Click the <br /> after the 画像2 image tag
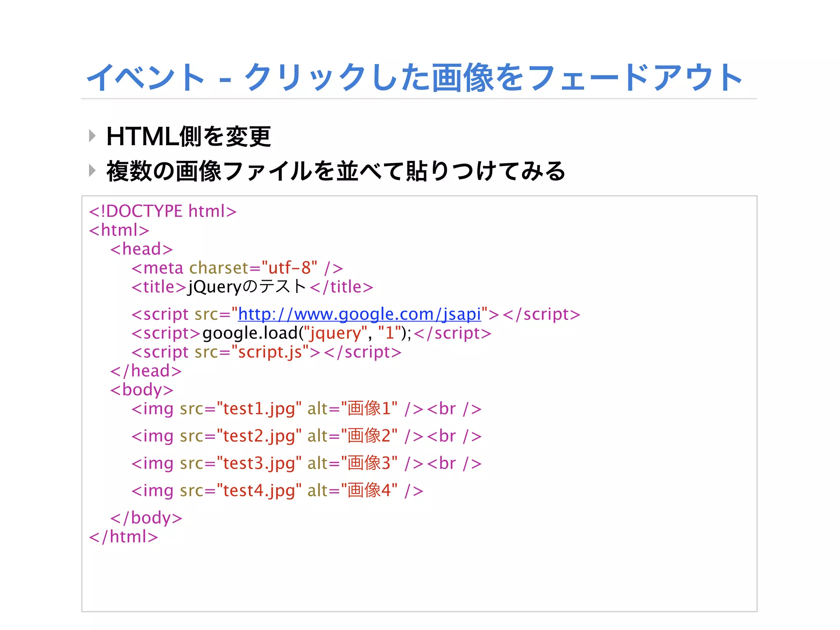This screenshot has height=630, width=840. tap(454, 436)
